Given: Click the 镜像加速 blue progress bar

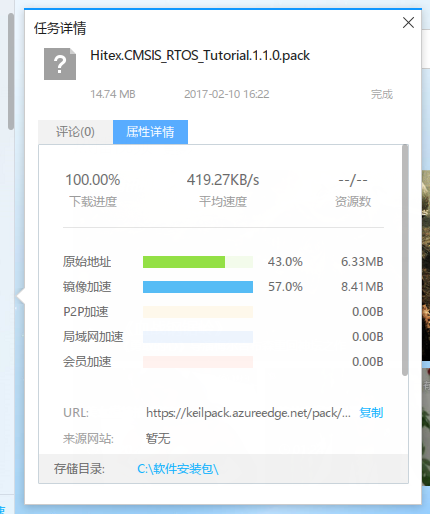Looking at the screenshot, I should (198, 287).
